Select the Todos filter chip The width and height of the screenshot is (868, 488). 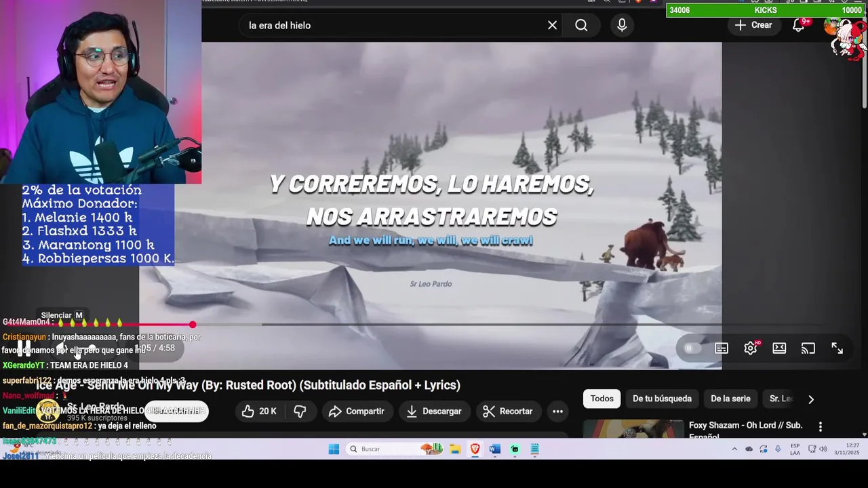click(x=601, y=399)
